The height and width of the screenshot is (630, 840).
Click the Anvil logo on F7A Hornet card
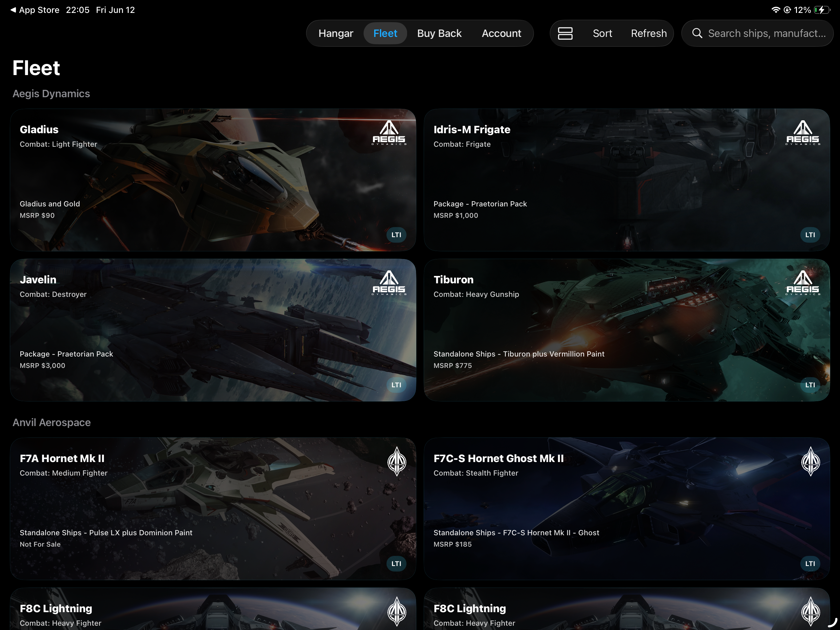[x=396, y=461]
